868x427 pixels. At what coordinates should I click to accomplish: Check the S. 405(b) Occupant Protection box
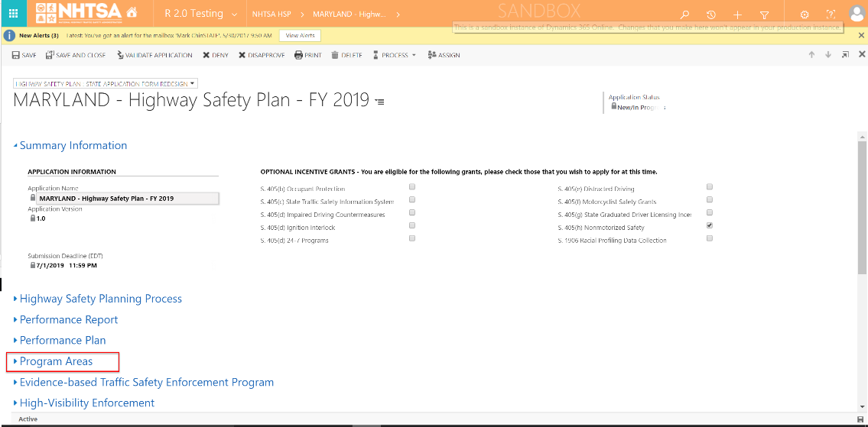point(412,187)
